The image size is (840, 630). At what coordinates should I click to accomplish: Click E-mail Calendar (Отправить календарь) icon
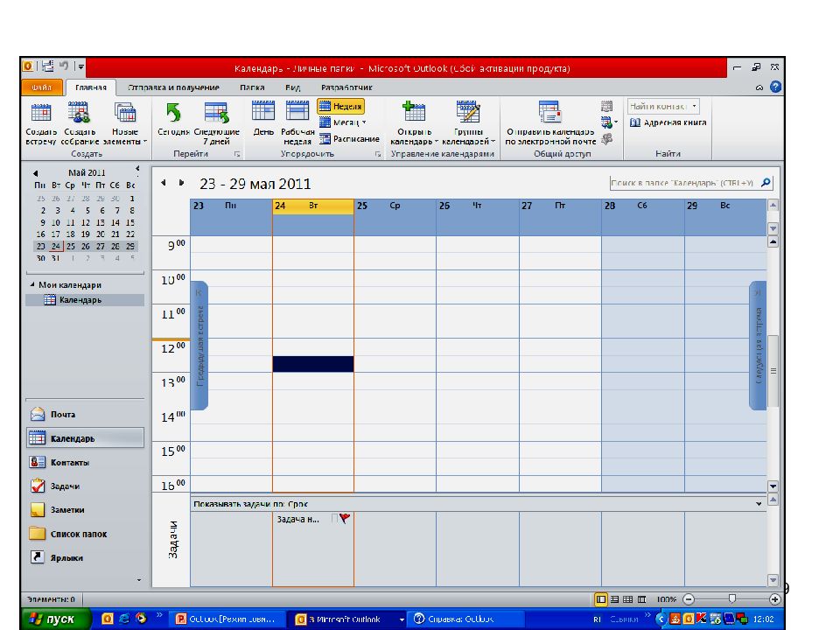pyautogui.click(x=550, y=122)
